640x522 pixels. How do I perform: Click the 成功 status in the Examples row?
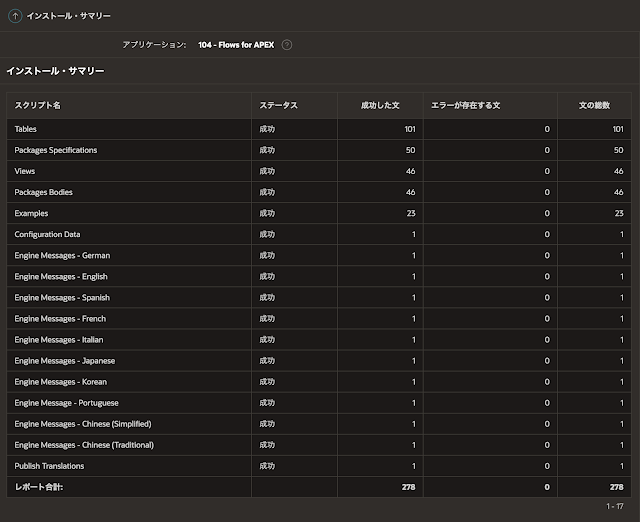point(267,213)
